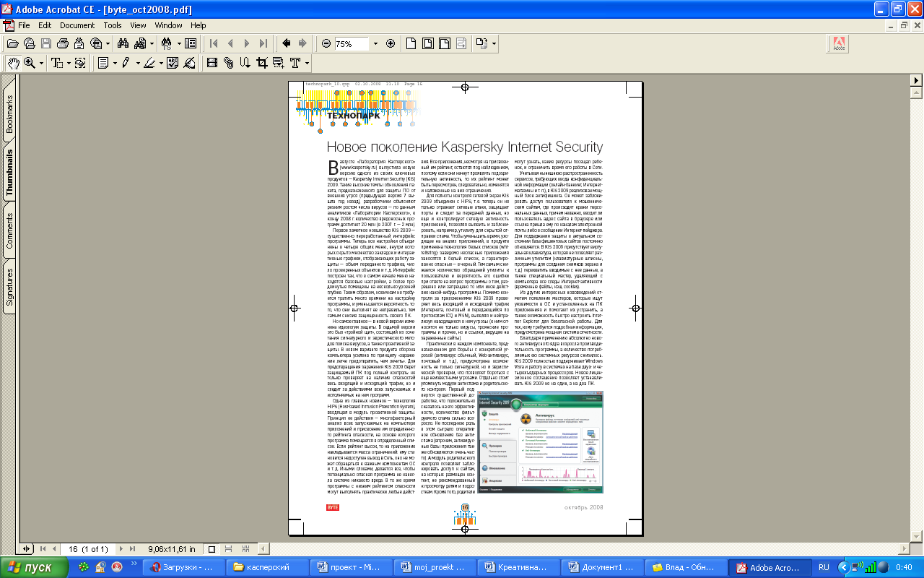The width and height of the screenshot is (924, 578).
Task: Click the page number field in status bar
Action: [x=87, y=549]
